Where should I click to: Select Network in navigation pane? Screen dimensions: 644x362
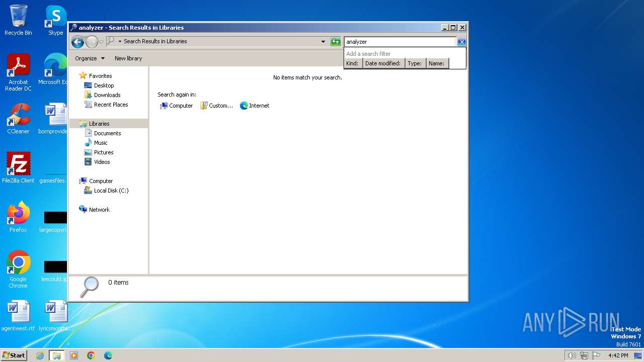(x=99, y=210)
